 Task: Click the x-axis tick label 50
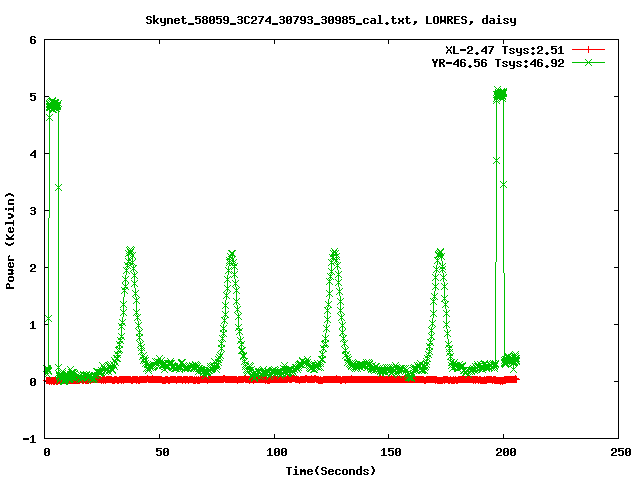point(162,452)
